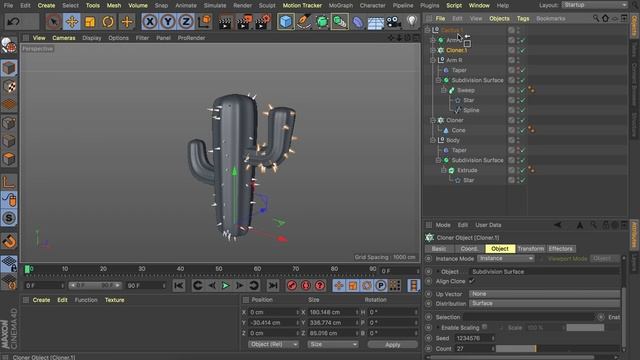Screen dimensions: 640x360
Task: Activate the Scale tool
Action: pyautogui.click(x=90, y=21)
